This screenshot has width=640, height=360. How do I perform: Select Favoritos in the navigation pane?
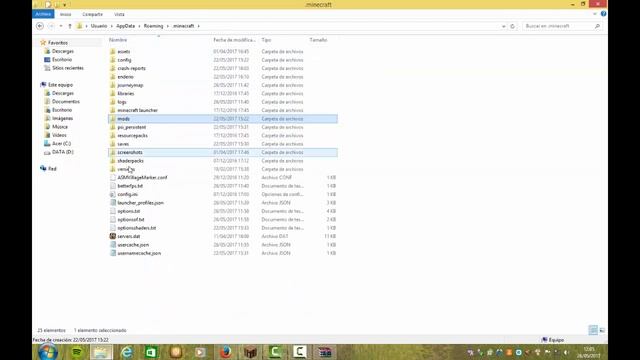[58, 43]
